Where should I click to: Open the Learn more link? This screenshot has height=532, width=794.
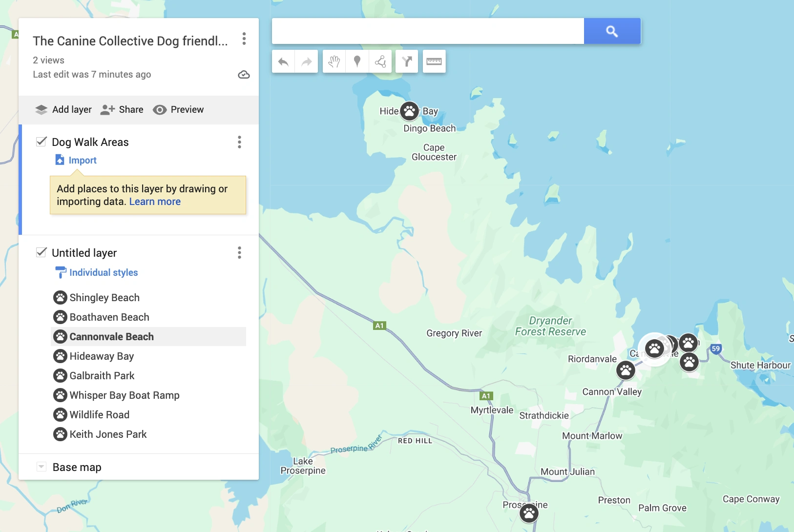point(155,202)
